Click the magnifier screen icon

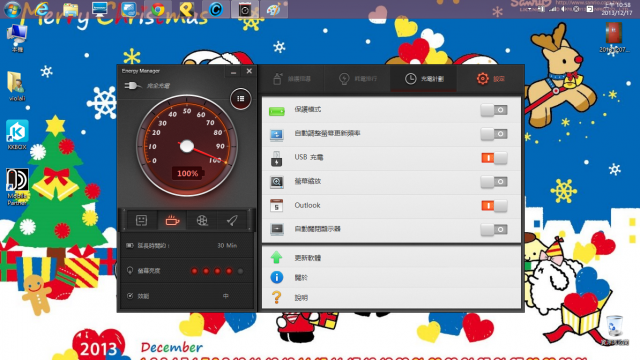pyautogui.click(x=276, y=182)
